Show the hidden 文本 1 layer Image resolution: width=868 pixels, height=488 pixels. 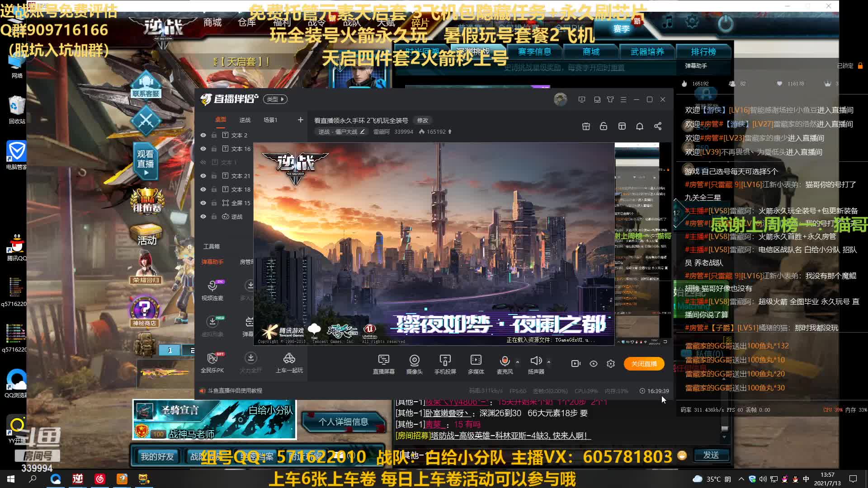(203, 162)
